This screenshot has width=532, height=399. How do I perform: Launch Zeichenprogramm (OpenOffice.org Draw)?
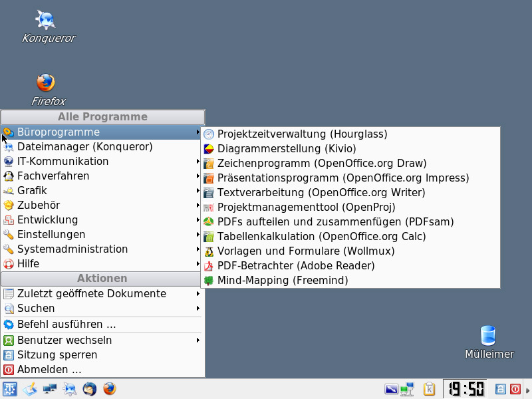click(350, 163)
